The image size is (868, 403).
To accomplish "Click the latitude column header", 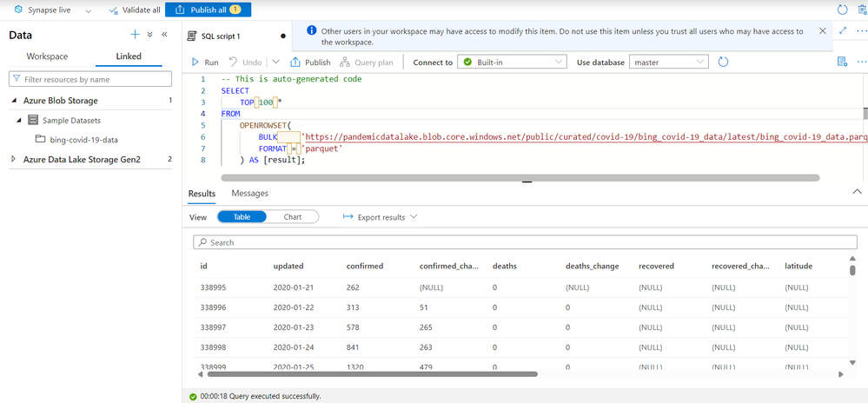I will (x=798, y=267).
